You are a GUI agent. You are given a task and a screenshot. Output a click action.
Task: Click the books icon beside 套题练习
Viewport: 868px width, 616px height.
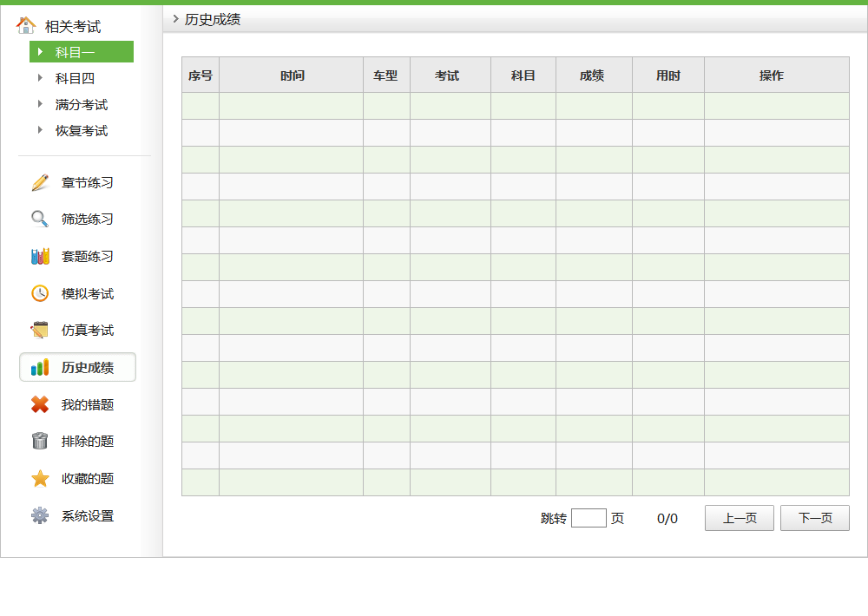click(38, 256)
